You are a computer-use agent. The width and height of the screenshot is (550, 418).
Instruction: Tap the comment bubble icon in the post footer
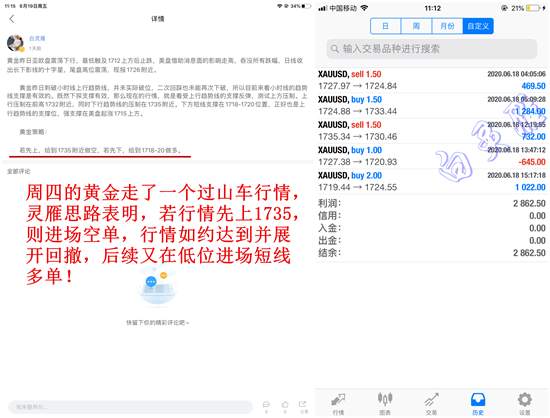266,406
